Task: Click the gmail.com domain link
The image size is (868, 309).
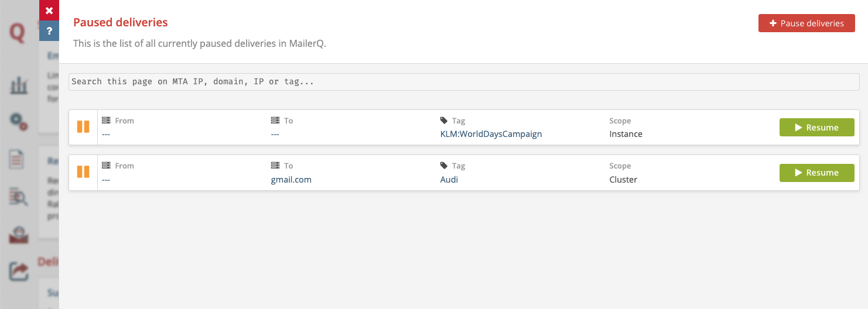Action: [291, 180]
